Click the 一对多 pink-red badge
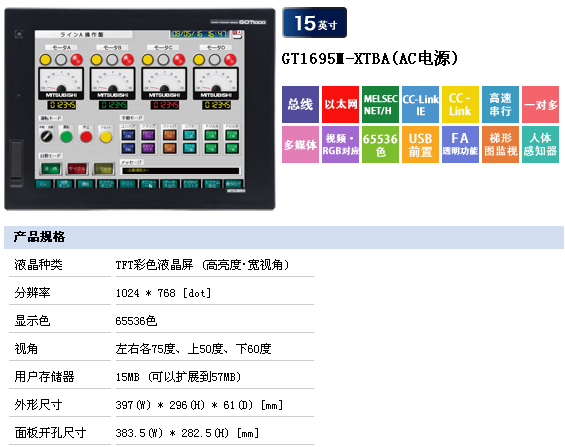Image resolution: width=565 pixels, height=447 pixels. 540,104
